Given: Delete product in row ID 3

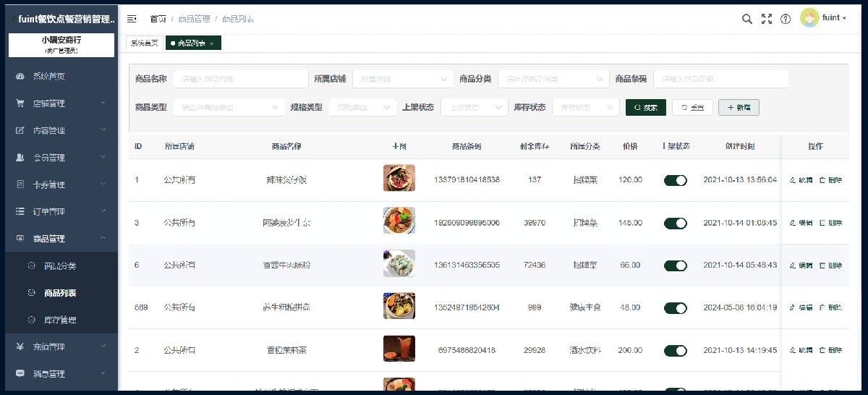Looking at the screenshot, I should [830, 223].
